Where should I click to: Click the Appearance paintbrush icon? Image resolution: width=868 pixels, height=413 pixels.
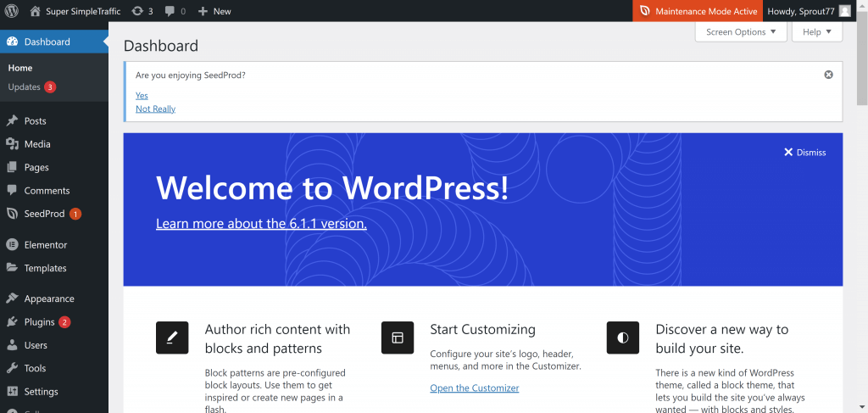(x=12, y=299)
